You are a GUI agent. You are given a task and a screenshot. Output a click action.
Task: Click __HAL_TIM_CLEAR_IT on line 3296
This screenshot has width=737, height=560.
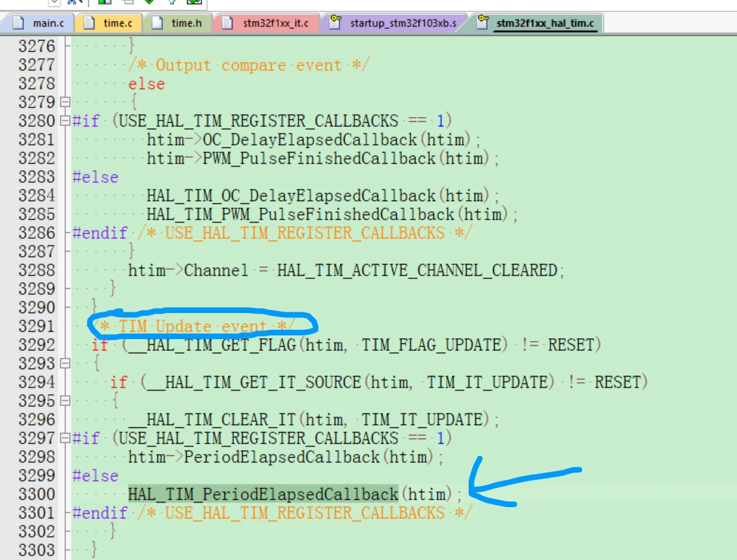tap(212, 419)
